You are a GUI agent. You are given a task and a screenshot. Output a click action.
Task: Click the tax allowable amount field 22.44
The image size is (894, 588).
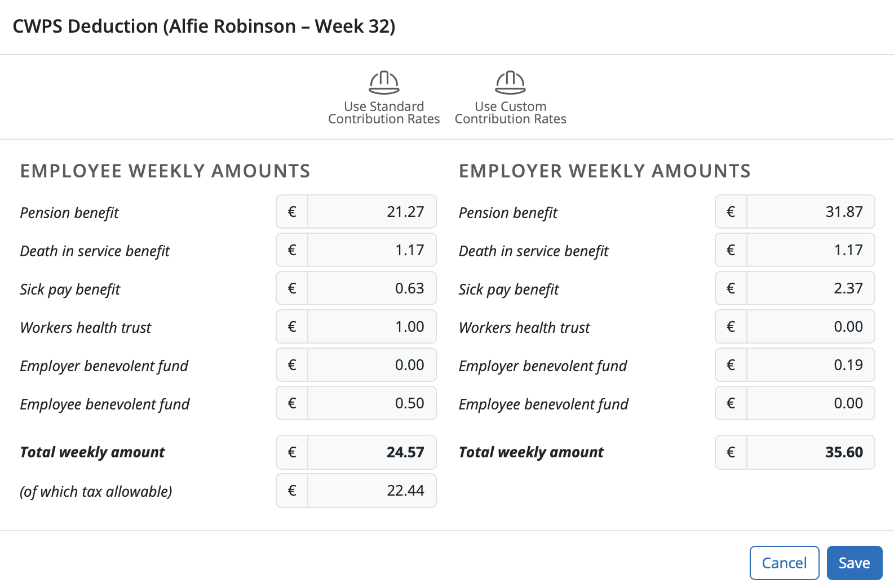372,491
